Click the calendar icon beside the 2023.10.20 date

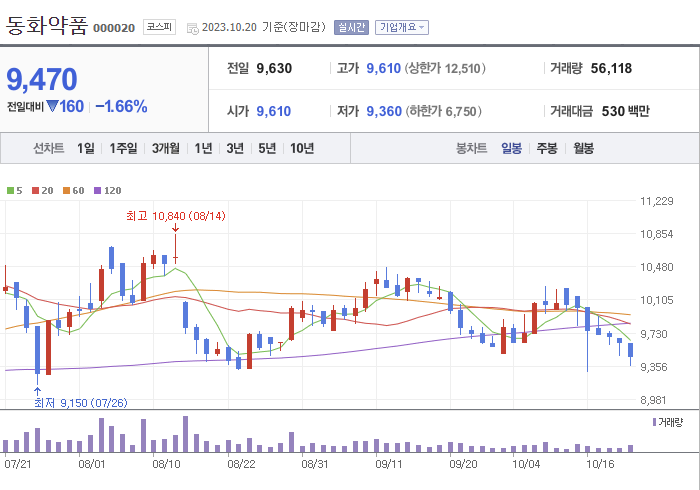tap(192, 29)
